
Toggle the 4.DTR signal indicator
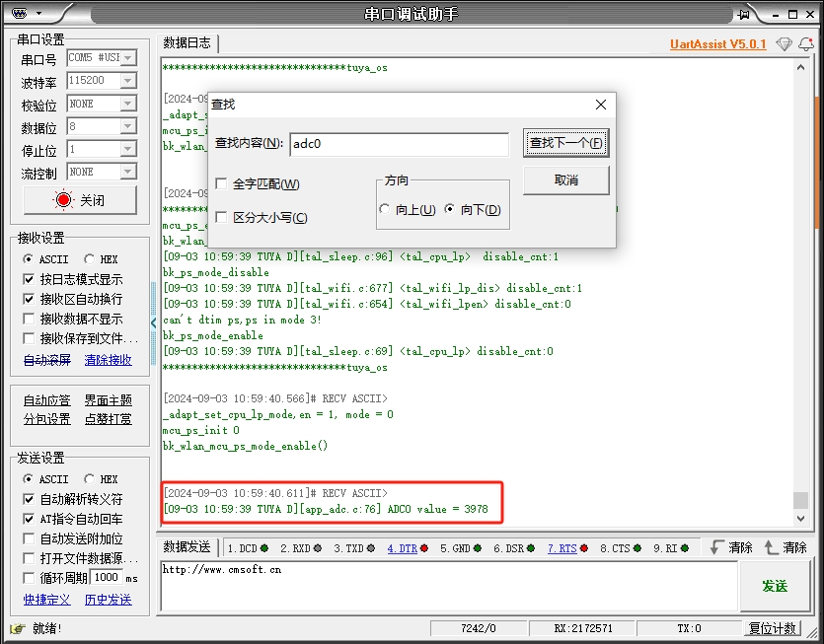[406, 548]
